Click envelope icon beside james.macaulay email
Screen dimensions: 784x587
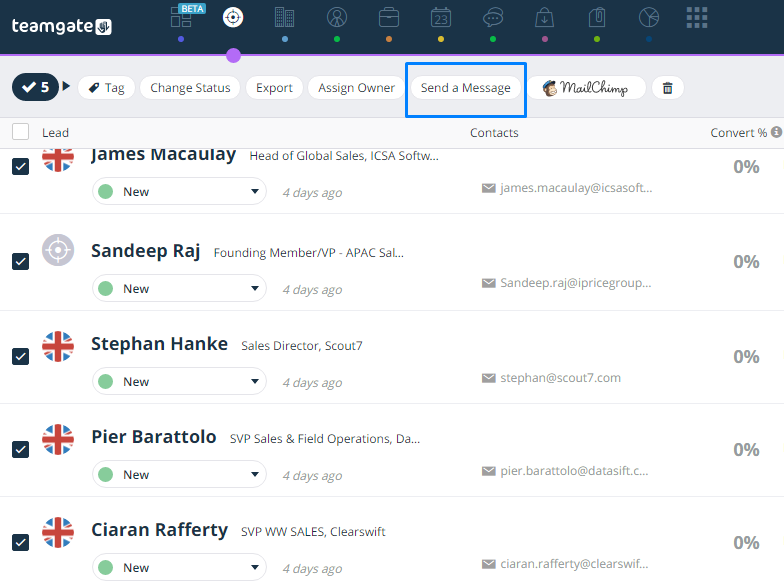coord(488,188)
